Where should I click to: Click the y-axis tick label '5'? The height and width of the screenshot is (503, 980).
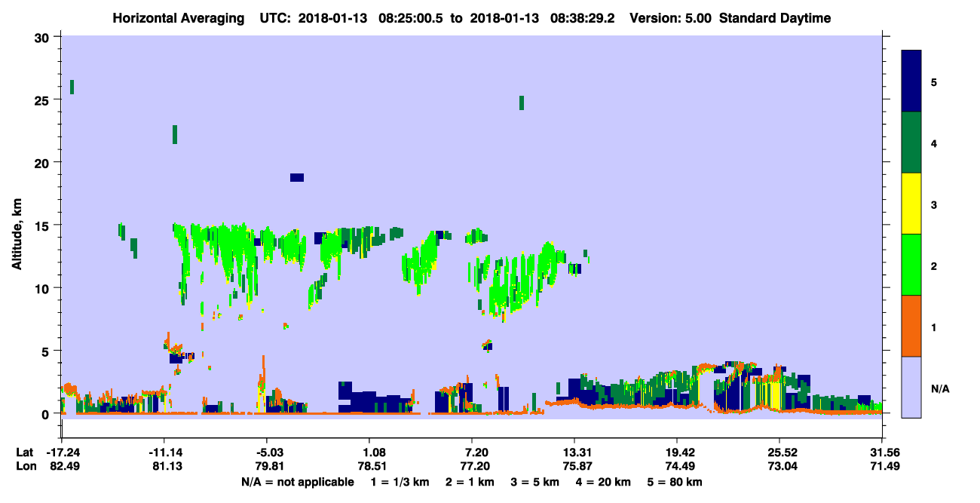(47, 351)
